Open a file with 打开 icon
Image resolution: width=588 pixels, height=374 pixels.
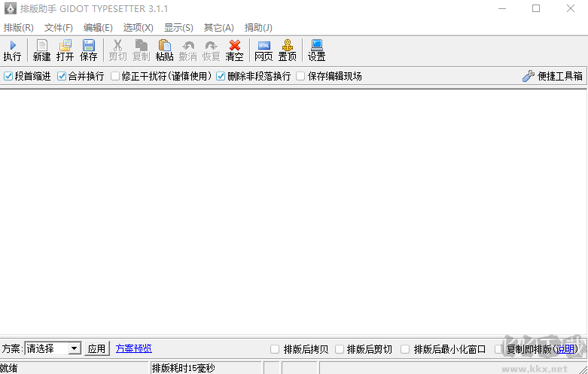[66, 50]
